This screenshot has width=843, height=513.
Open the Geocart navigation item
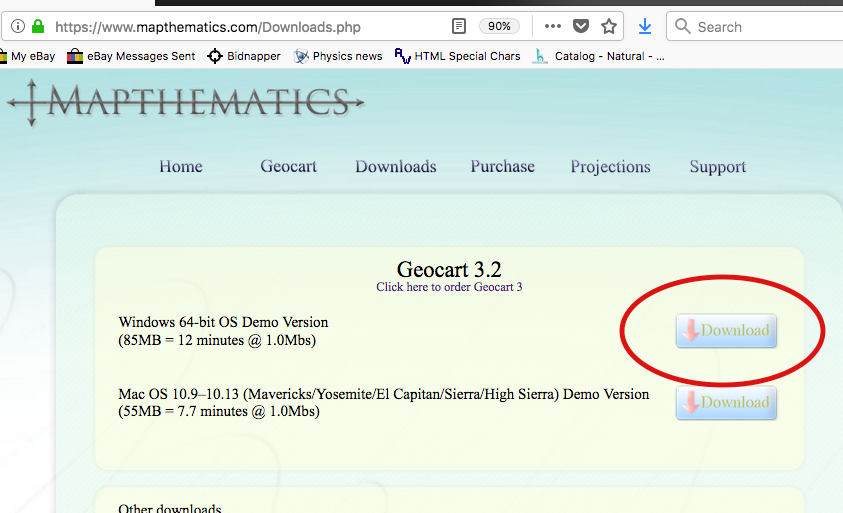point(289,167)
